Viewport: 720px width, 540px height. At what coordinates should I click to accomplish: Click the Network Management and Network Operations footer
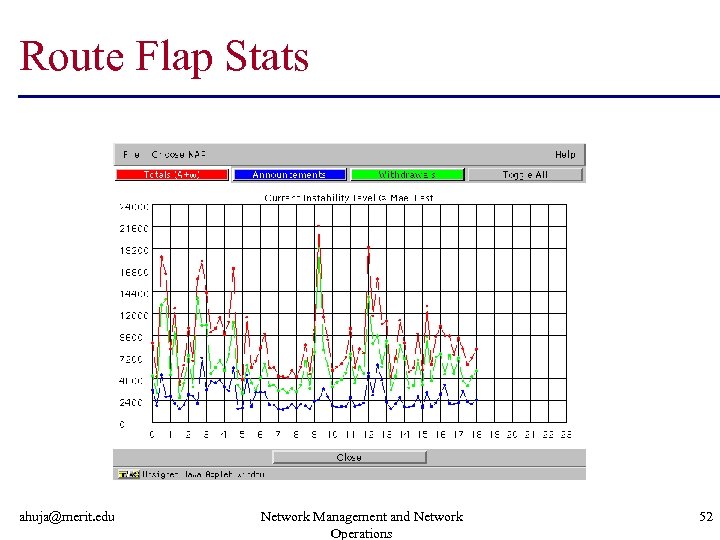pos(361,525)
